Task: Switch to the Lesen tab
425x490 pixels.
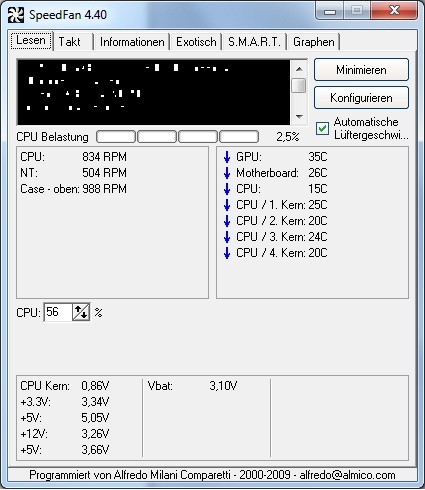Action: tap(31, 41)
